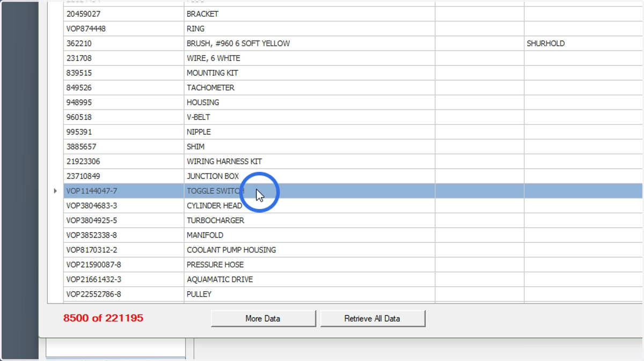The image size is (644, 361).
Task: Select part number 23710849
Action: click(x=123, y=176)
